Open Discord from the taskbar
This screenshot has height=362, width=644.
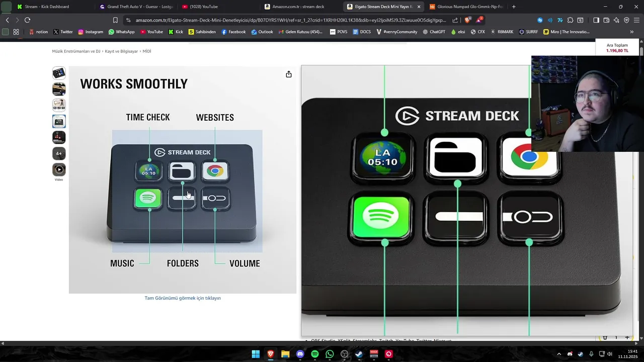coord(300,354)
